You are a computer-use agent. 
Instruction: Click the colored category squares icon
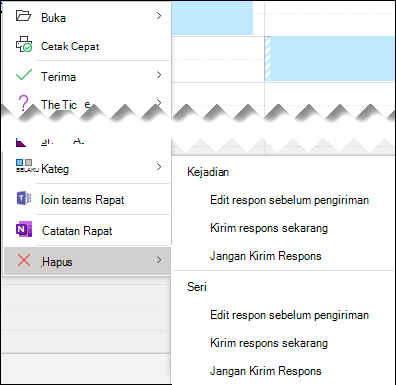click(x=24, y=162)
